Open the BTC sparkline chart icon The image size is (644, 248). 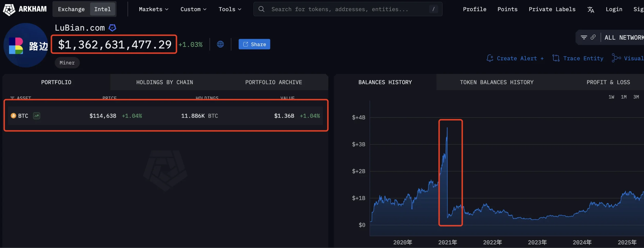click(36, 116)
